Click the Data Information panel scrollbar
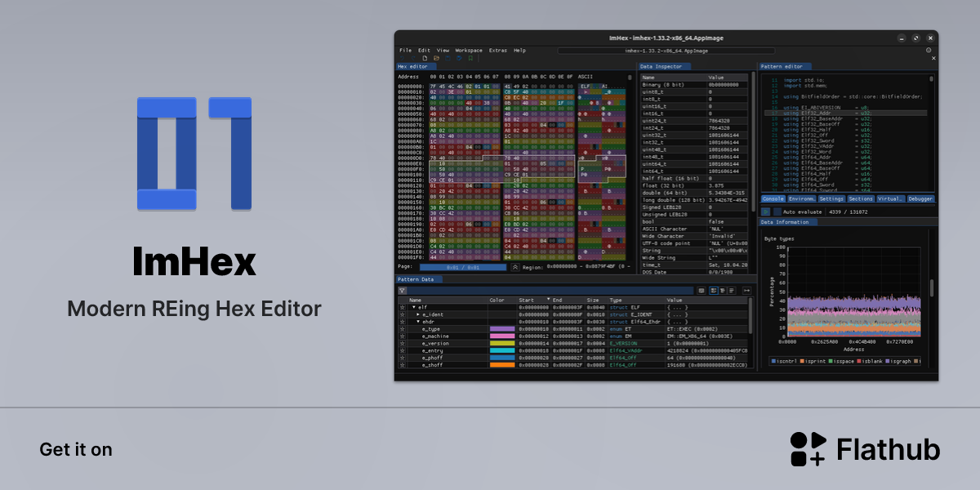980x490 pixels. click(931, 288)
